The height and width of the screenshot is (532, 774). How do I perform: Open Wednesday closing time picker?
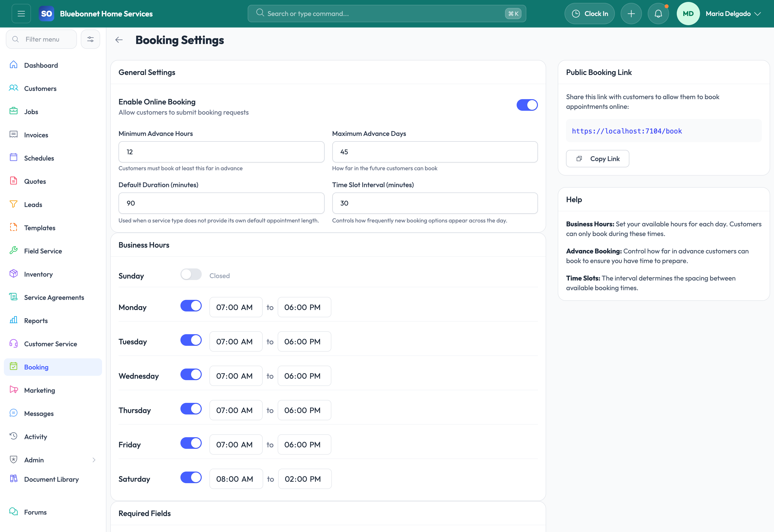pos(304,376)
